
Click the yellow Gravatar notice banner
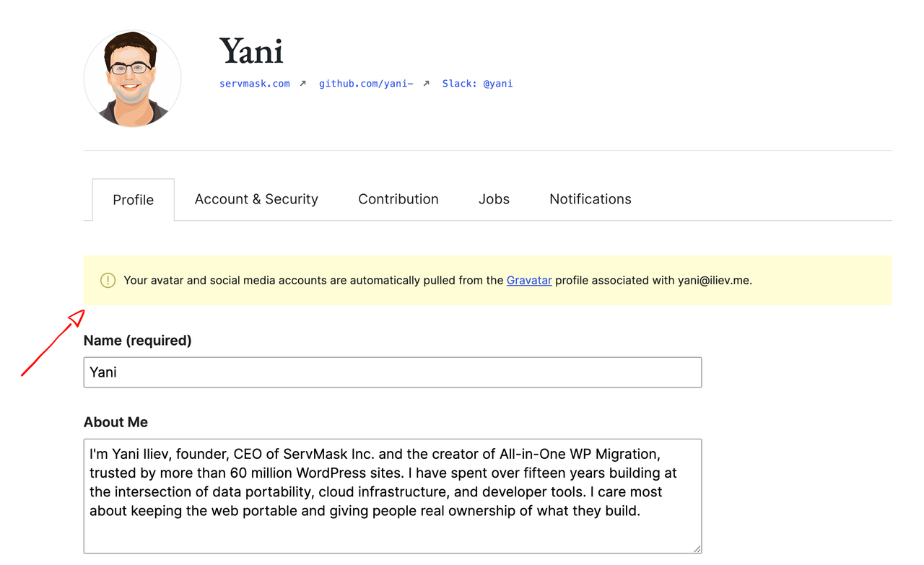point(488,281)
